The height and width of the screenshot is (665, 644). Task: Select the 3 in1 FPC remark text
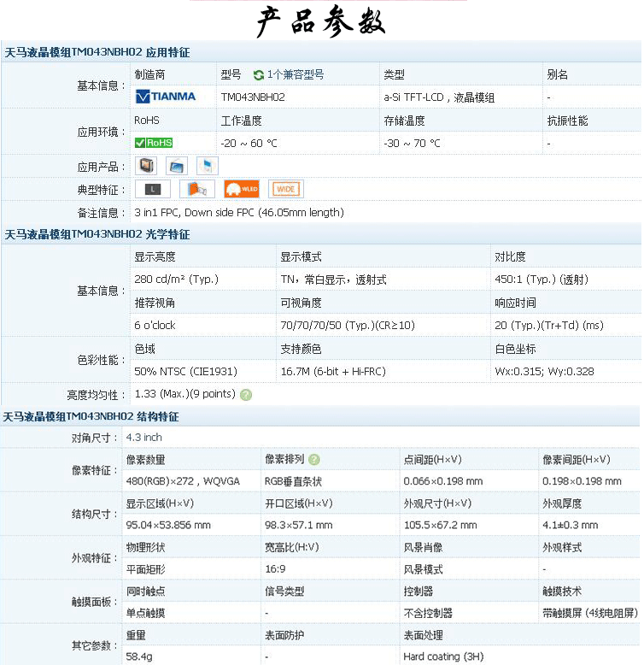click(239, 213)
